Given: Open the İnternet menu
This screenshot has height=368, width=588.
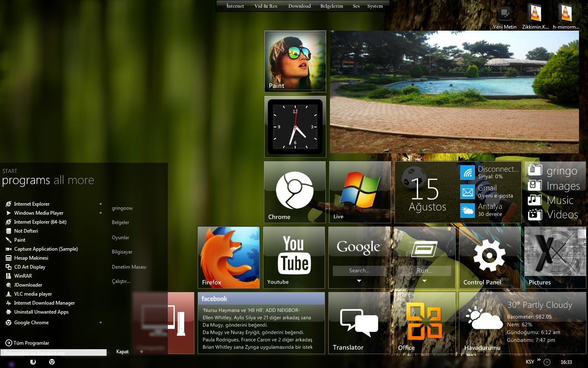Looking at the screenshot, I should [235, 6].
